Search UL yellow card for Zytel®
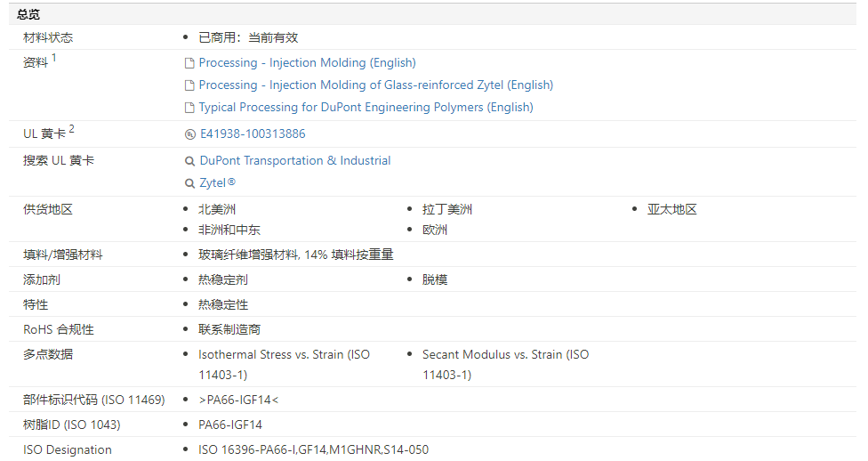 coord(217,183)
